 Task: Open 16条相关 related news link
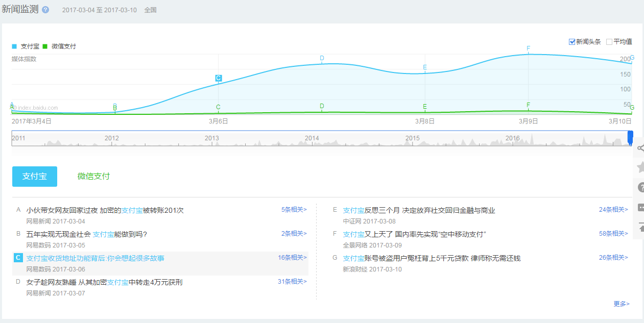tap(293, 257)
